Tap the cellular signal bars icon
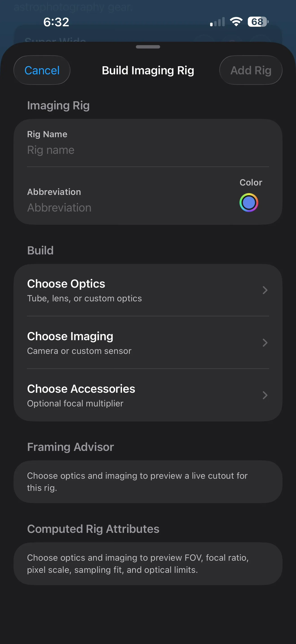The image size is (296, 644). (x=217, y=22)
